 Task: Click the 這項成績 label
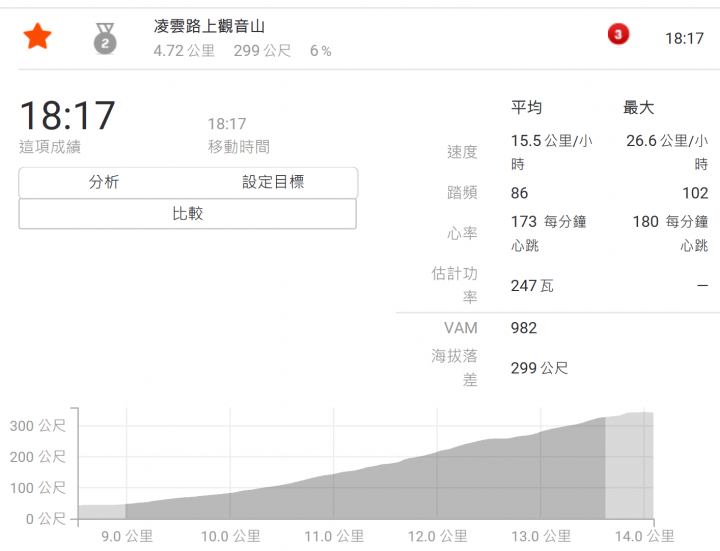(50, 147)
